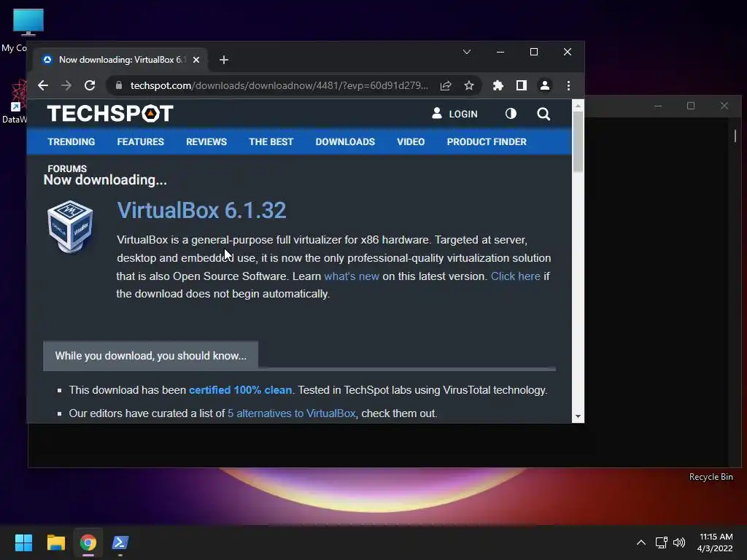747x560 pixels.
Task: Open the TRENDING menu
Action: click(x=71, y=142)
